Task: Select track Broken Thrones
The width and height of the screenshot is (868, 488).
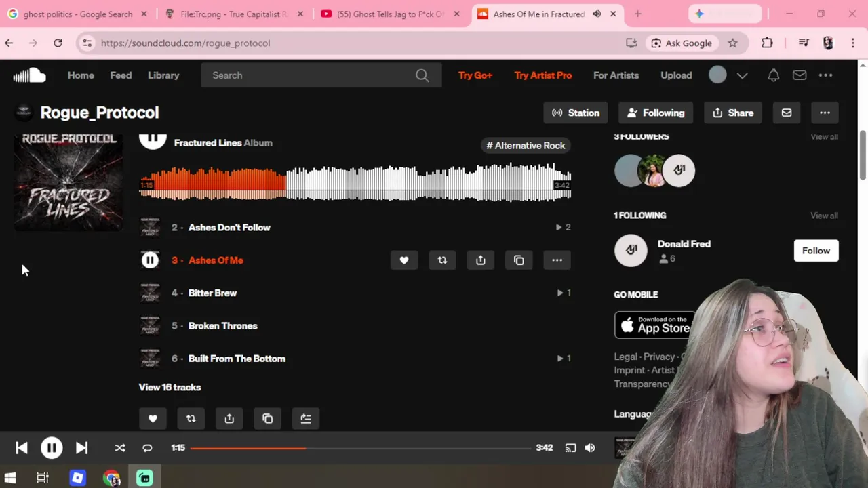Action: click(222, 326)
